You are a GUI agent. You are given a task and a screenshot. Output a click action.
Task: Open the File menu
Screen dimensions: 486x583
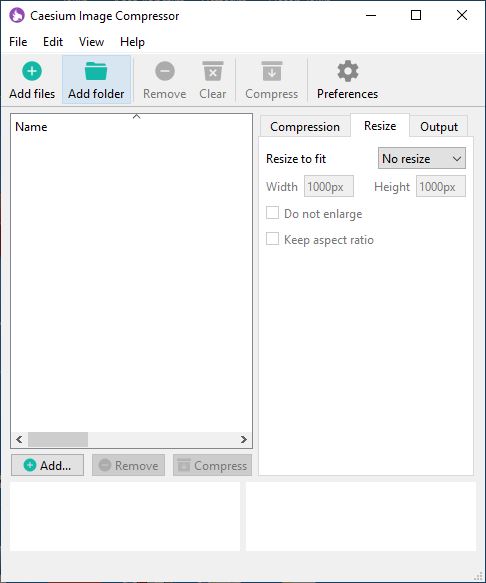point(18,42)
